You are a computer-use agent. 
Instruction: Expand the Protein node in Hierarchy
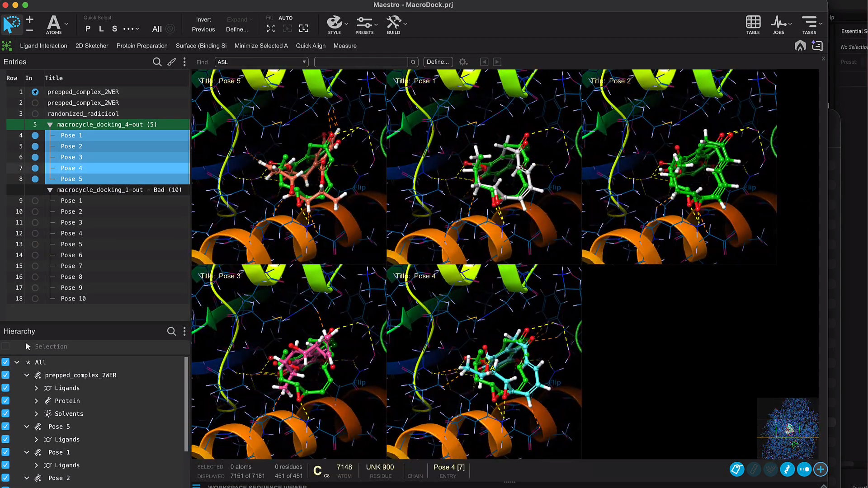[36, 401]
